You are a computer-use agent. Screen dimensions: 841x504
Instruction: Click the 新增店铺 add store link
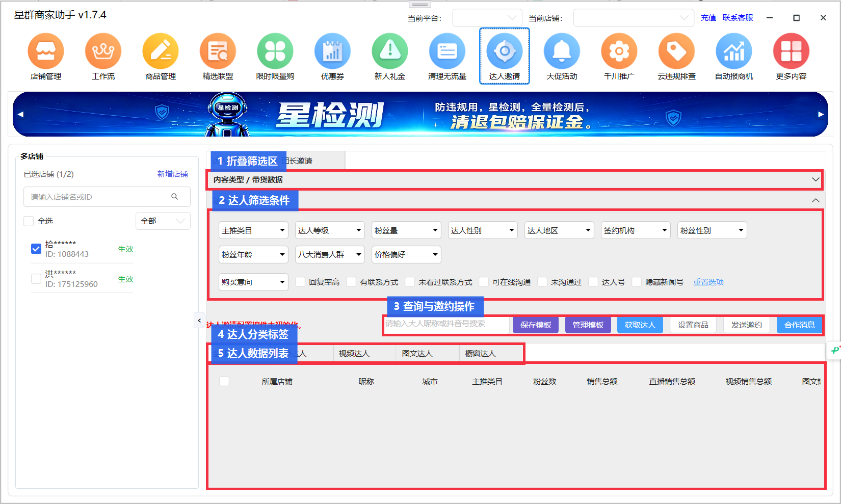click(172, 174)
